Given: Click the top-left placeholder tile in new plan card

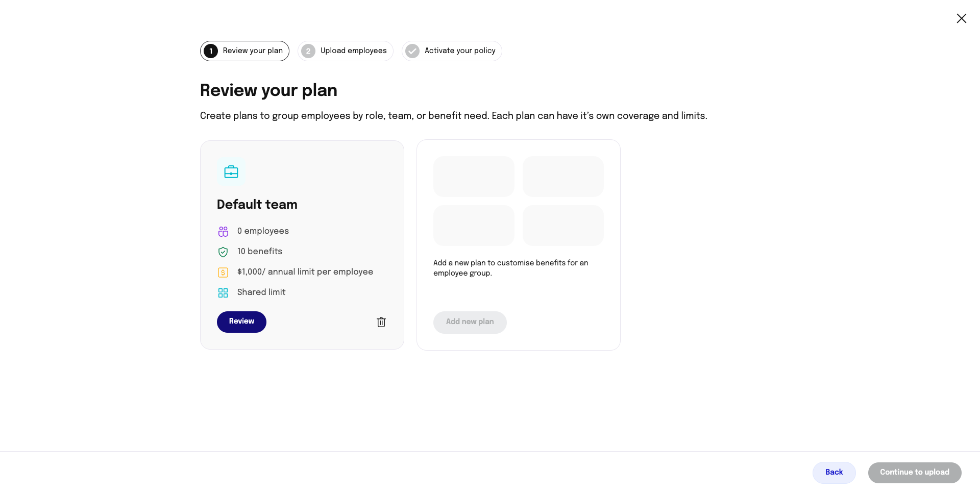Looking at the screenshot, I should pyautogui.click(x=474, y=177).
